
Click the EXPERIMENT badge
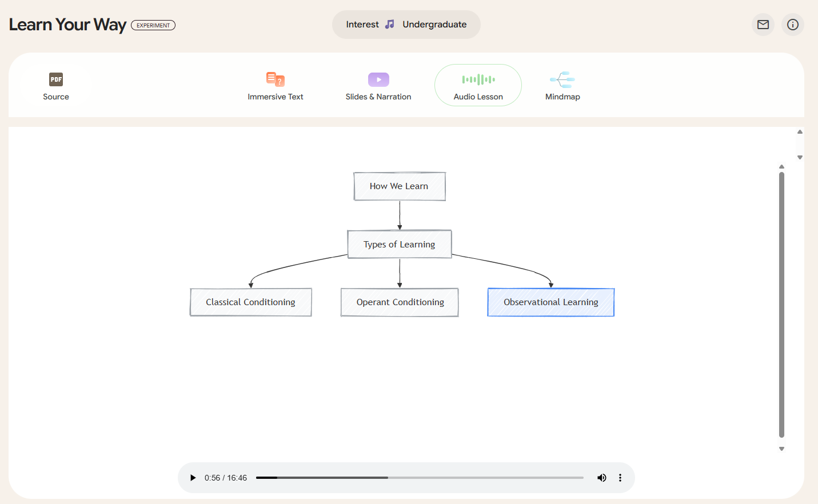[153, 25]
